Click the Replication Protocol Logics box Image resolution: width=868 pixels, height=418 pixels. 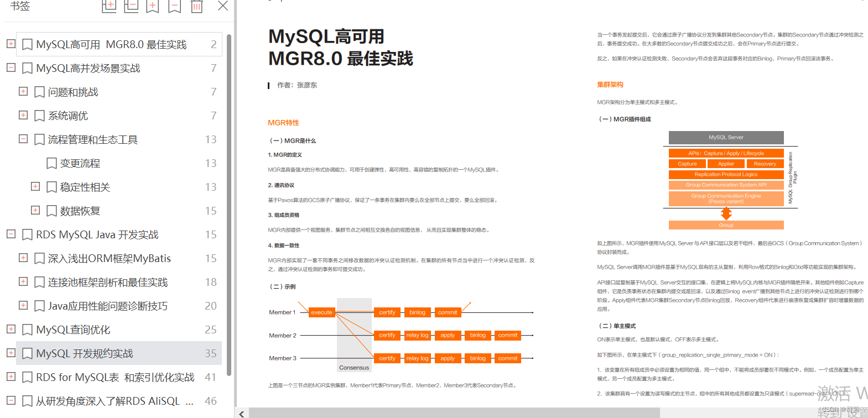pyautogui.click(x=726, y=174)
